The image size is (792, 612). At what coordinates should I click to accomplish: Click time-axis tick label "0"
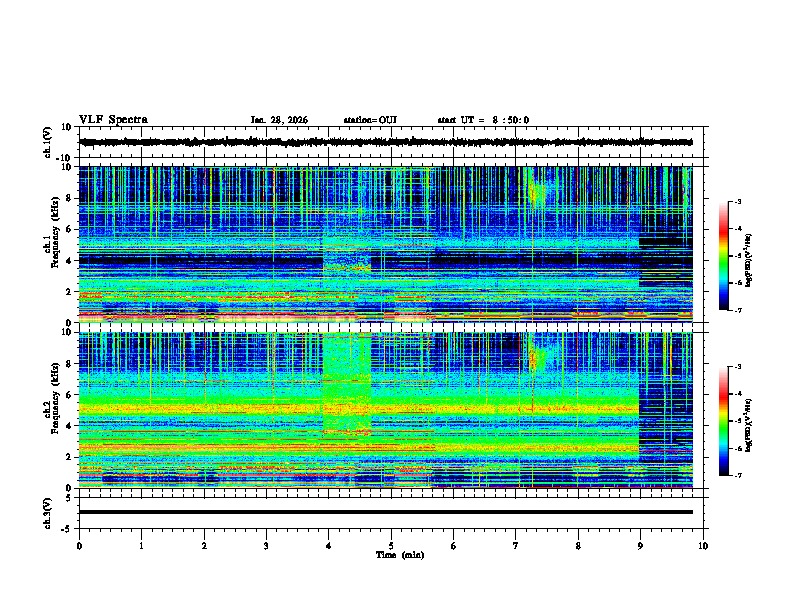coord(79,546)
